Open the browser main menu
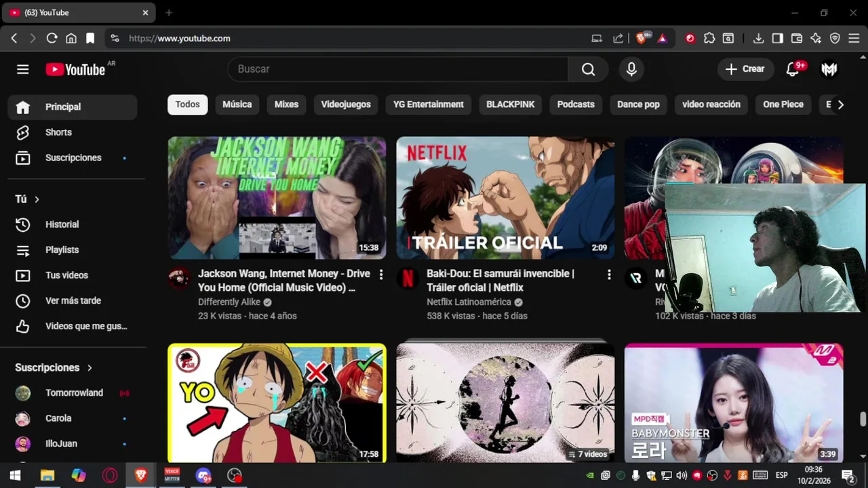The height and width of the screenshot is (488, 868). point(854,39)
